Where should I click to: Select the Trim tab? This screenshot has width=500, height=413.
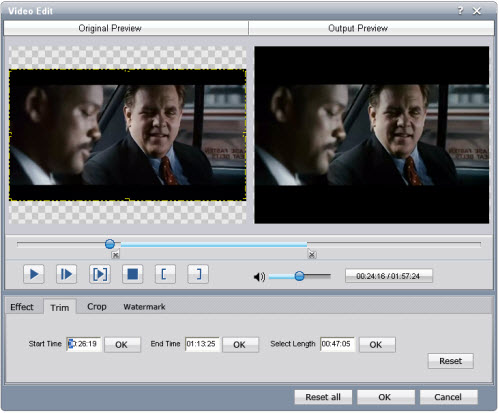pos(60,307)
